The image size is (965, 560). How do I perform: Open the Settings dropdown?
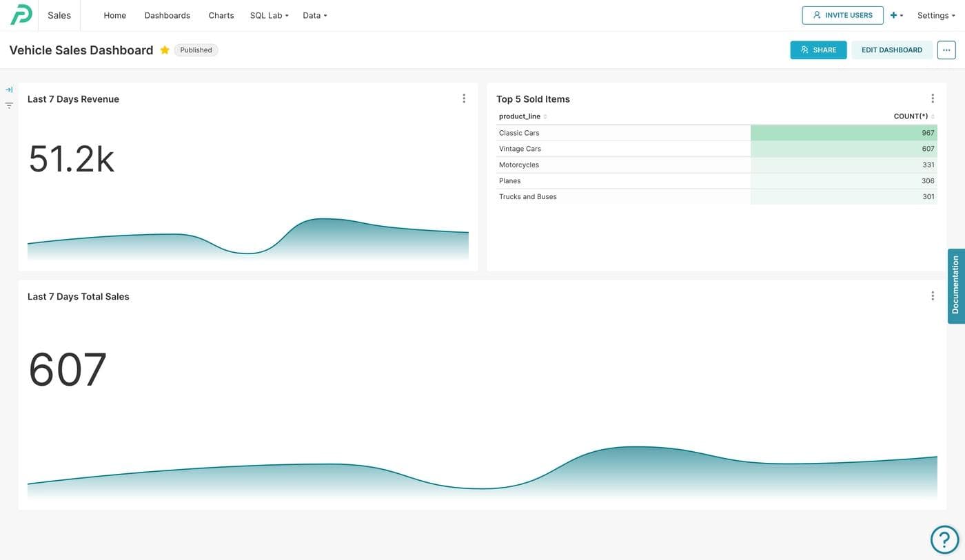tap(935, 15)
